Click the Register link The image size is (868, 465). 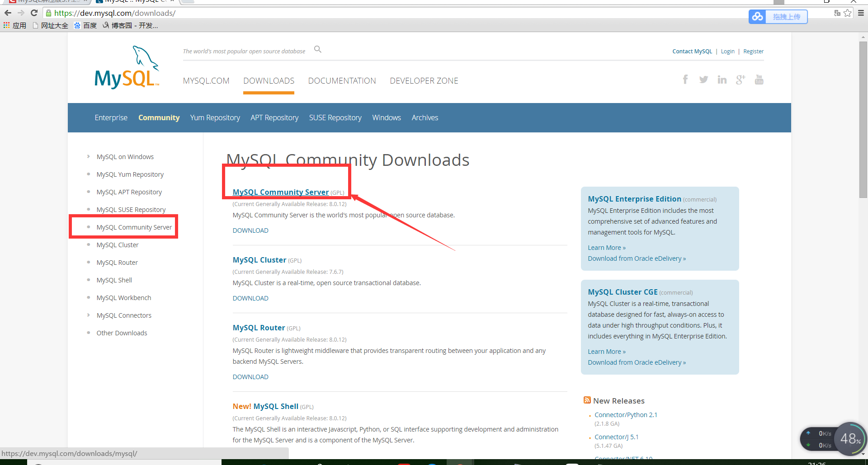(754, 52)
